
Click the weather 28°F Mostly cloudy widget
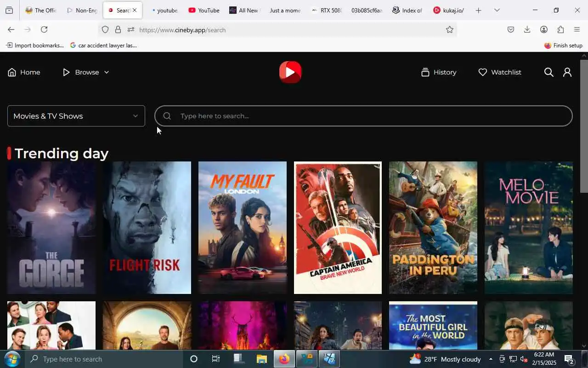click(445, 359)
